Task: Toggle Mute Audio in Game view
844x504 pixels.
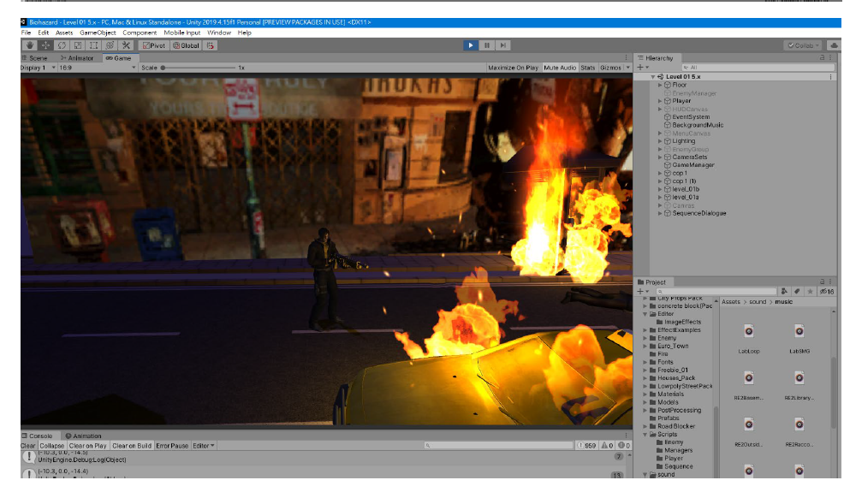Action: [x=560, y=67]
